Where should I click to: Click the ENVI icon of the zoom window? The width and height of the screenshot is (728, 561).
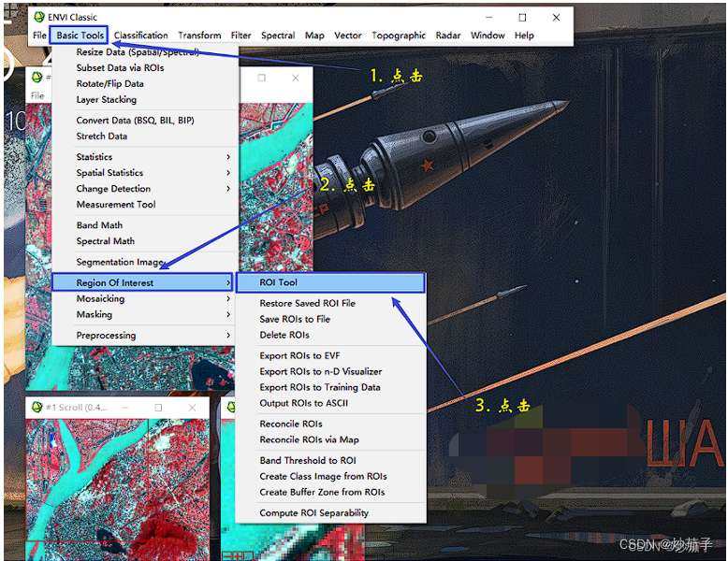pyautogui.click(x=231, y=407)
